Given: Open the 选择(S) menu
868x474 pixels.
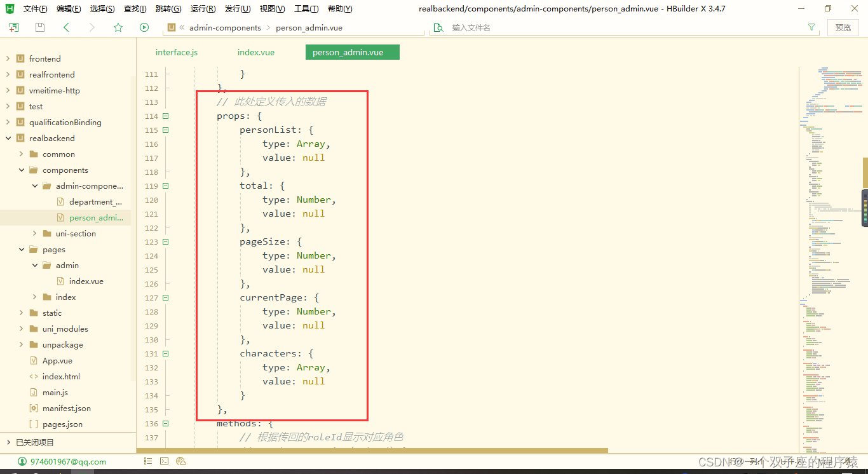Looking at the screenshot, I should click(x=102, y=9).
